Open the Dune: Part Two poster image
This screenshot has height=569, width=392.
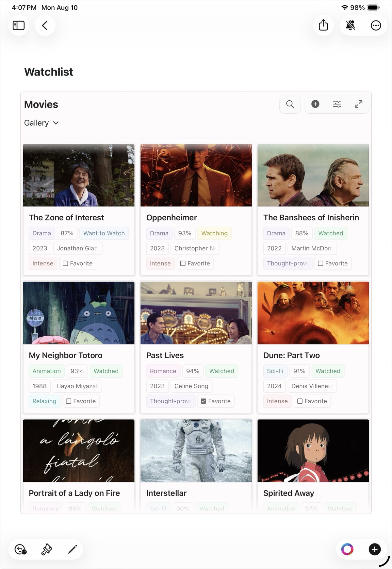point(313,313)
